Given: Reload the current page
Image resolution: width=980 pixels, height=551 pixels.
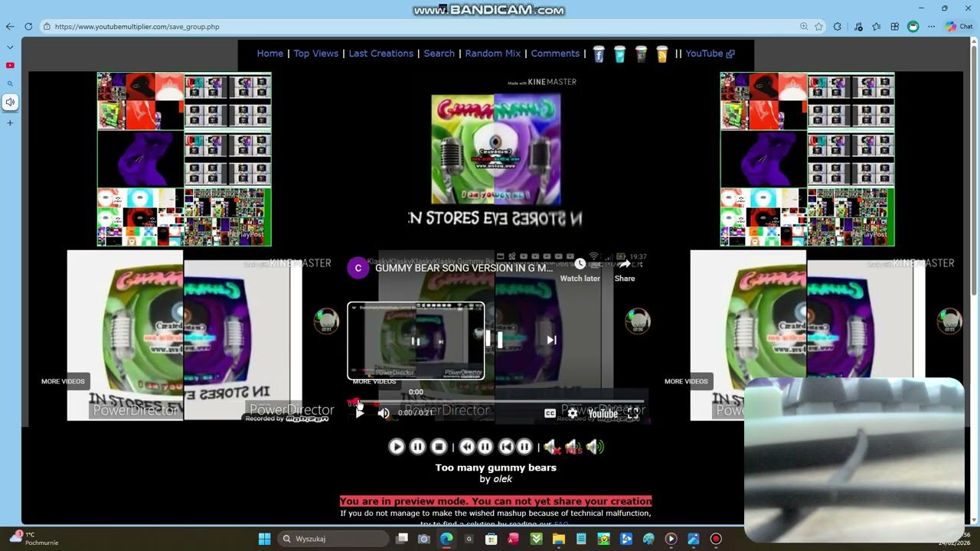Looking at the screenshot, I should 28,27.
